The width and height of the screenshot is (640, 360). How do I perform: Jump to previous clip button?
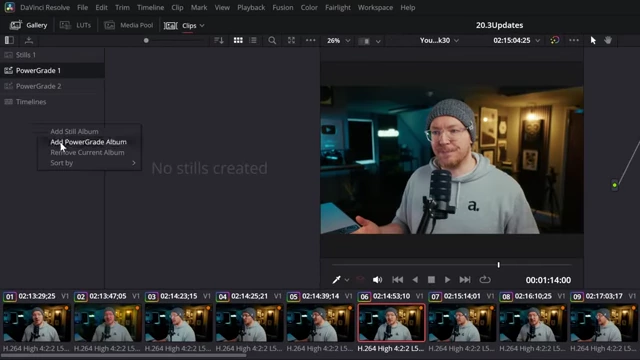point(398,280)
